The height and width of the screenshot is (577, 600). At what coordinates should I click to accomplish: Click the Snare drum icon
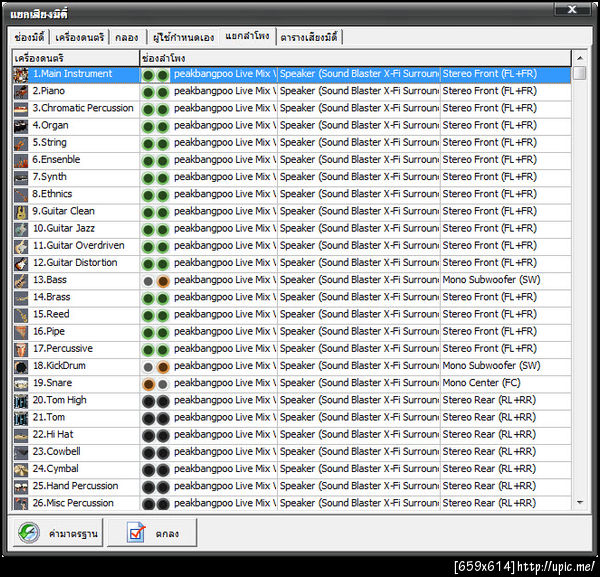click(21, 384)
